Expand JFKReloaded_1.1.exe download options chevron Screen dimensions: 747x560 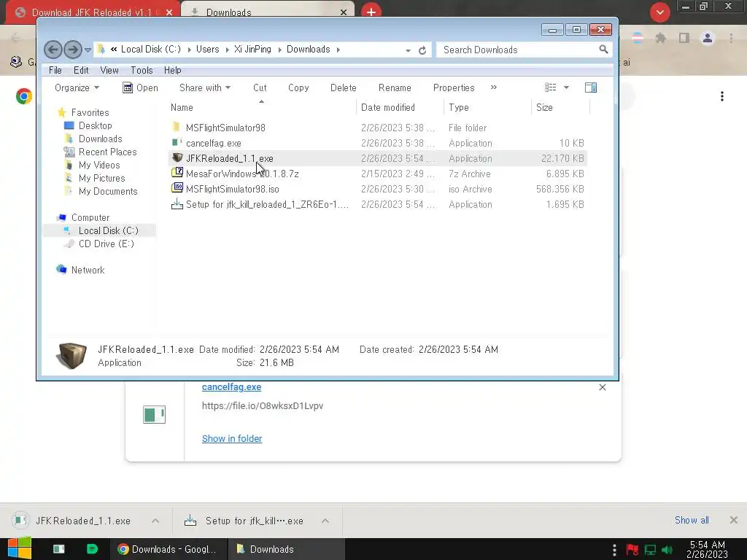click(x=155, y=521)
